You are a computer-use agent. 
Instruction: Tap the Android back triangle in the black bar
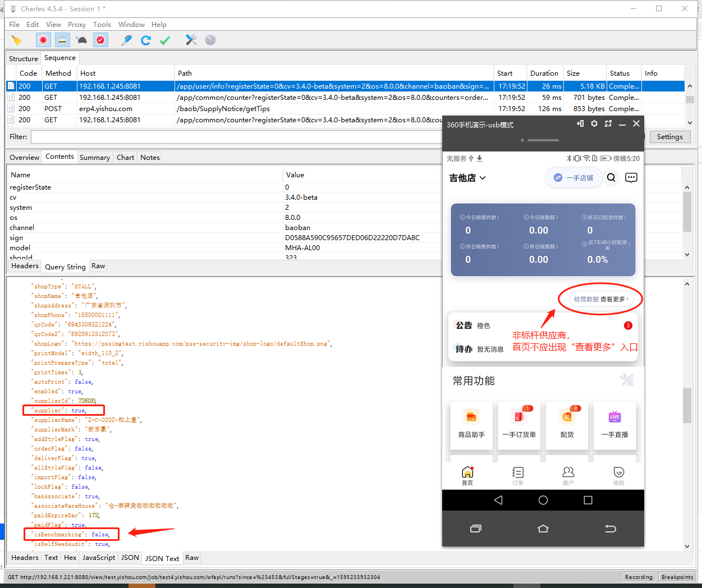(x=498, y=500)
